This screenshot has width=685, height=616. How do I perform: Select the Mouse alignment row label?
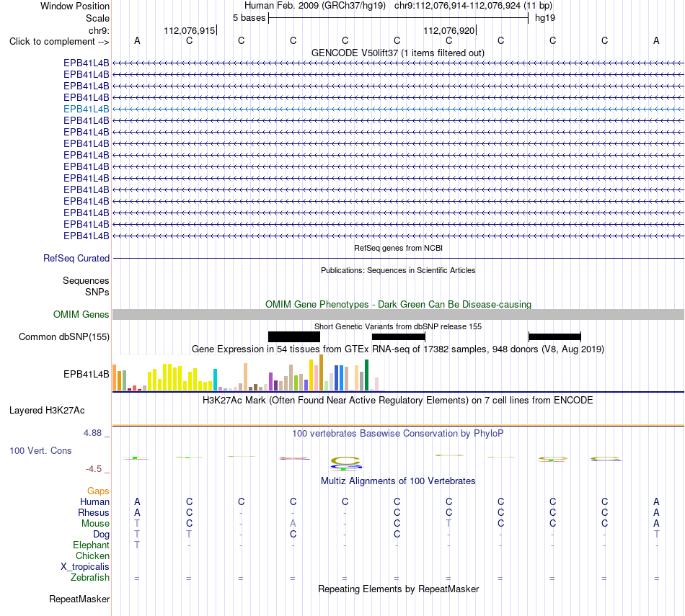[95, 524]
